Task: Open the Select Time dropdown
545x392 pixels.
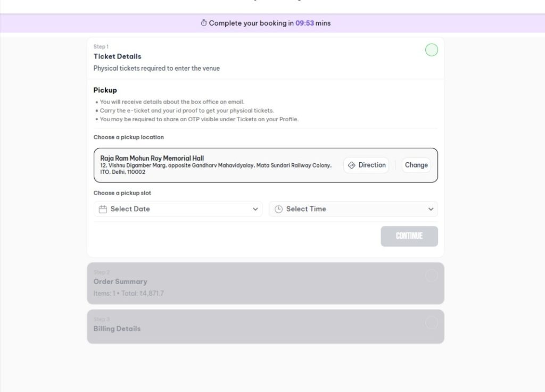Action: 353,209
